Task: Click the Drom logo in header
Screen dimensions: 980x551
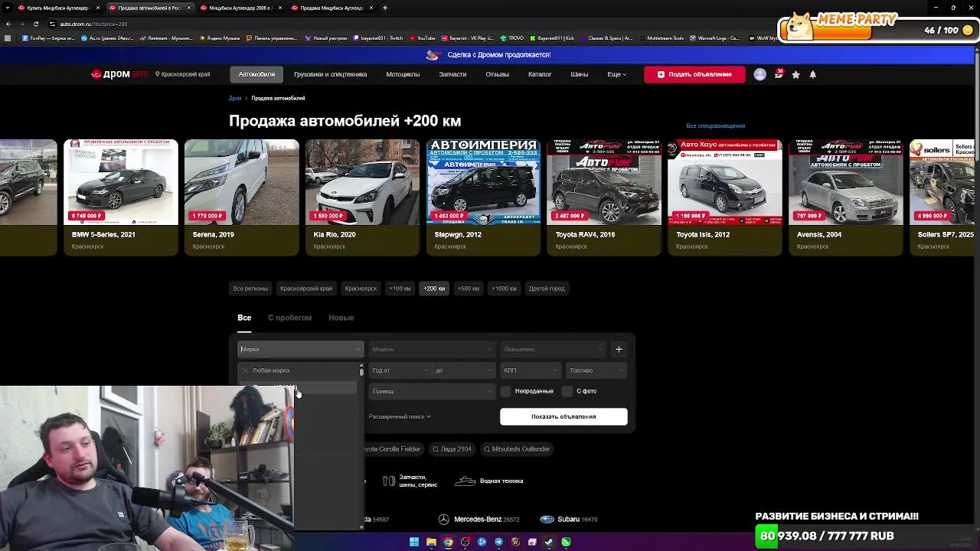Action: click(119, 74)
